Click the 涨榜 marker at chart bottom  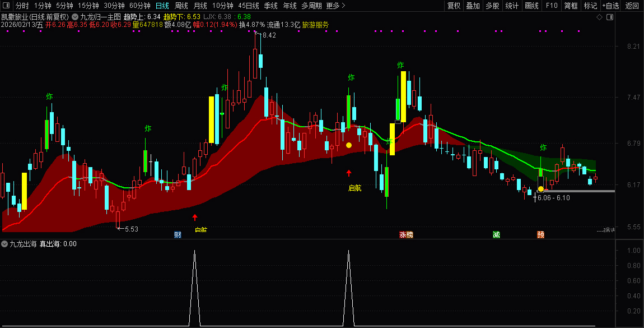tap(406, 235)
